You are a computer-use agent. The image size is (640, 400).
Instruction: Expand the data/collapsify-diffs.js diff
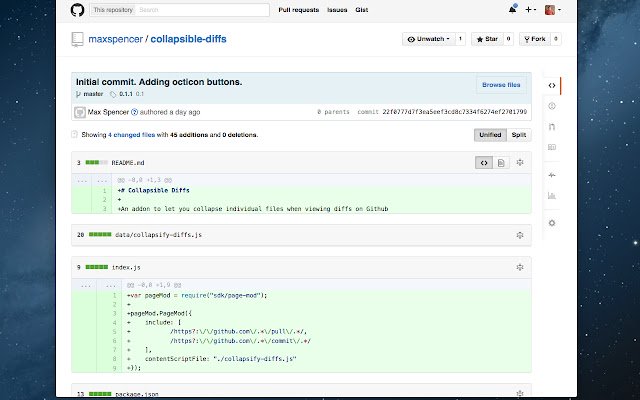pos(520,235)
